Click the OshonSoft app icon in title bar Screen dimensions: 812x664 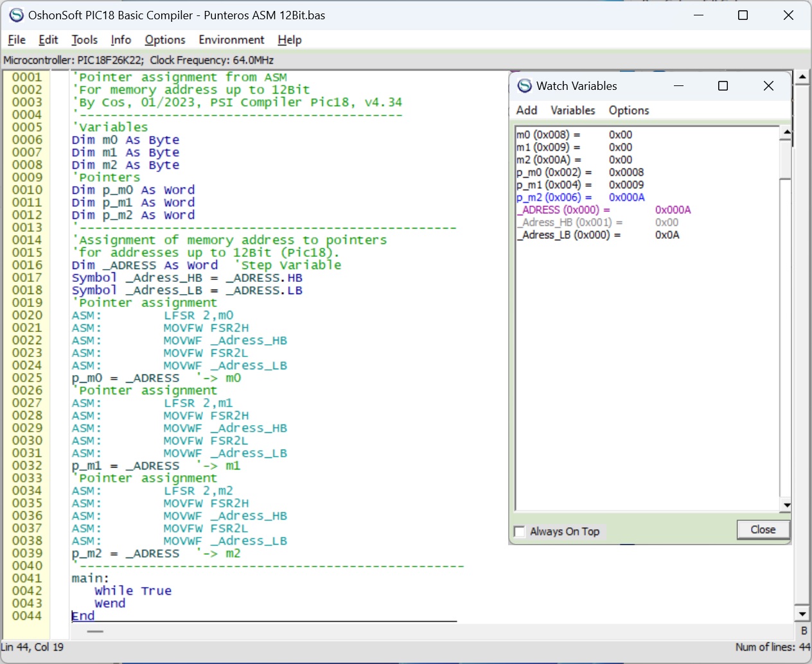16,15
